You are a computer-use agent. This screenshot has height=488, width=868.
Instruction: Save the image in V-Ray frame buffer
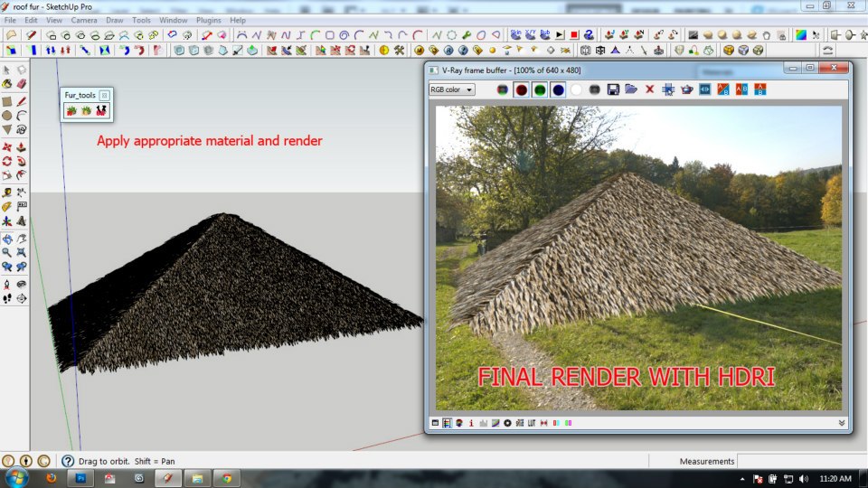(613, 89)
